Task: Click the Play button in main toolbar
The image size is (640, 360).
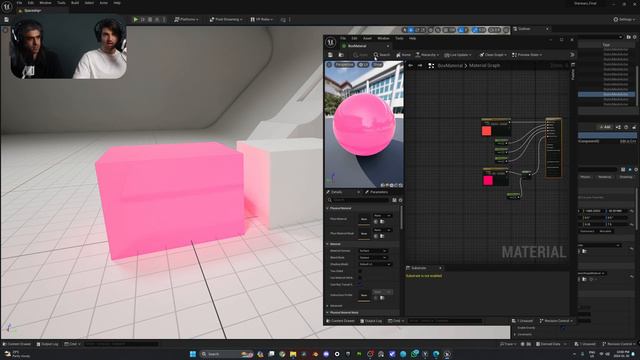Action: tap(136, 19)
